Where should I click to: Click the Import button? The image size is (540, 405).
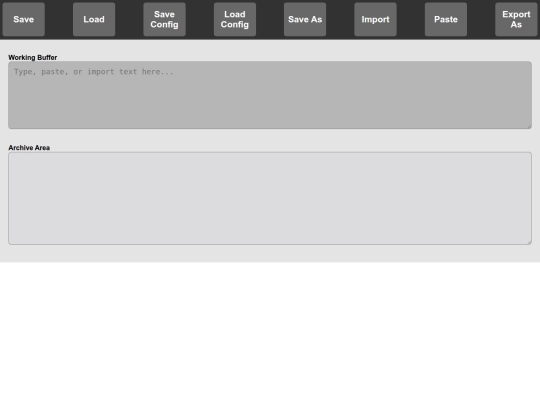point(375,19)
